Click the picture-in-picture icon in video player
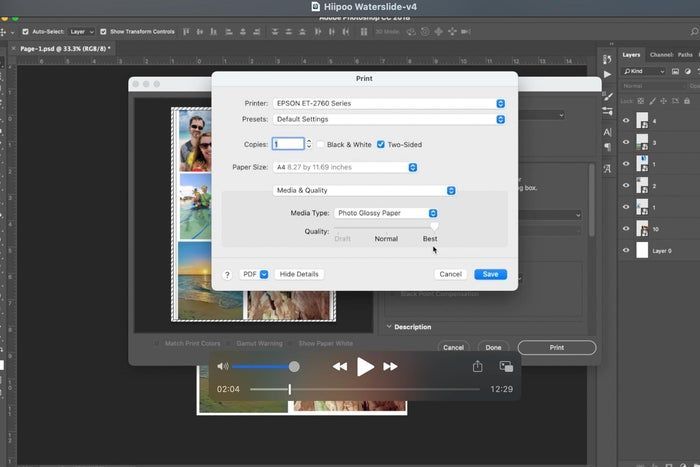This screenshot has width=700, height=467. click(x=506, y=367)
